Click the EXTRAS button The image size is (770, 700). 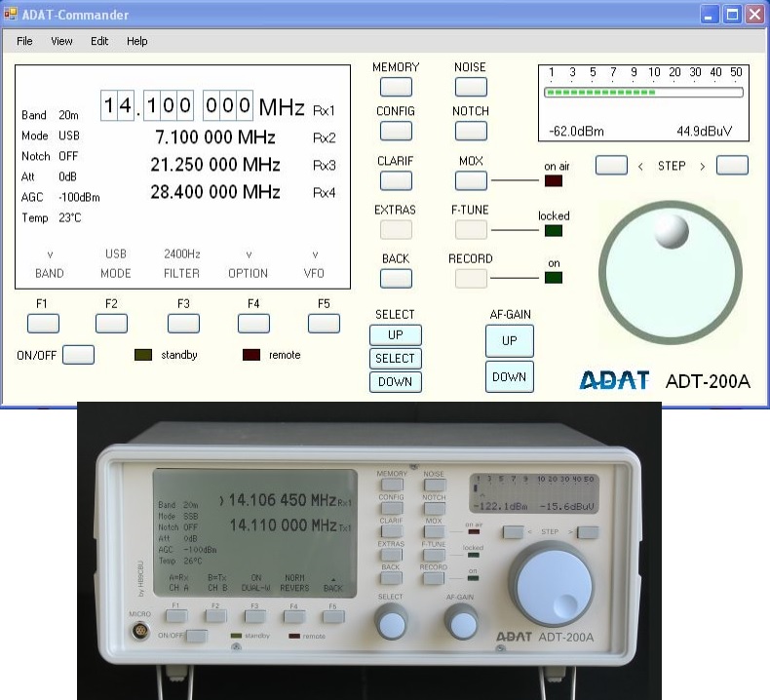pos(396,229)
